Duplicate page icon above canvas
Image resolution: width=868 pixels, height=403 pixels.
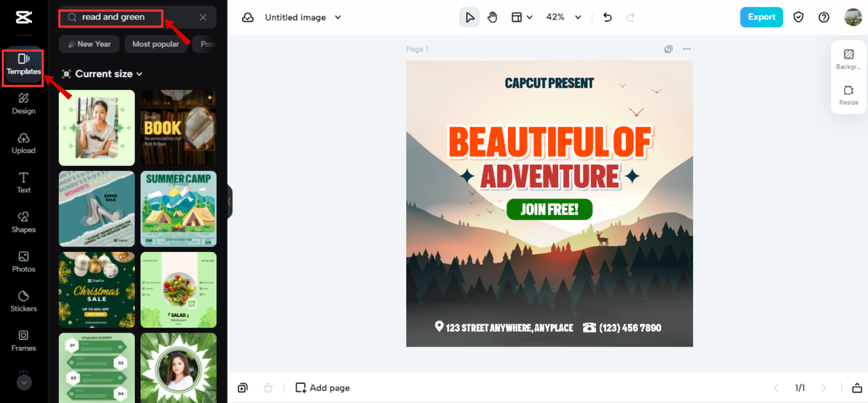click(x=669, y=49)
